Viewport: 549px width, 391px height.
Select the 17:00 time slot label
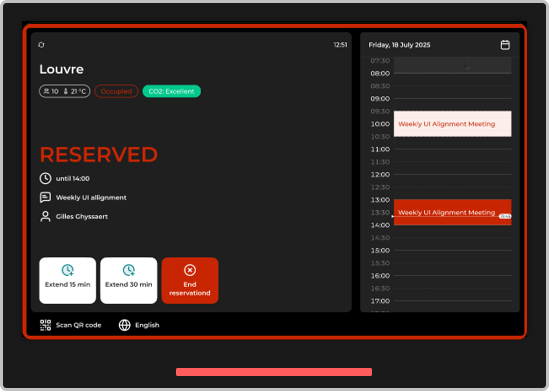[380, 301]
